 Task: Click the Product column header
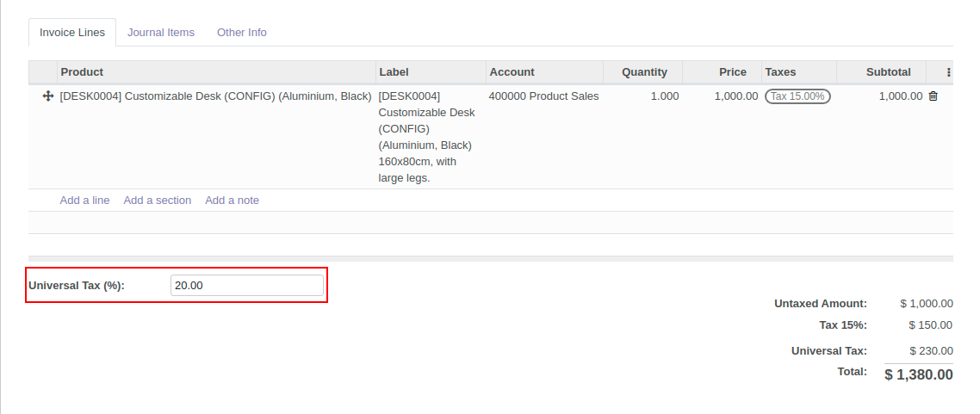[82, 72]
